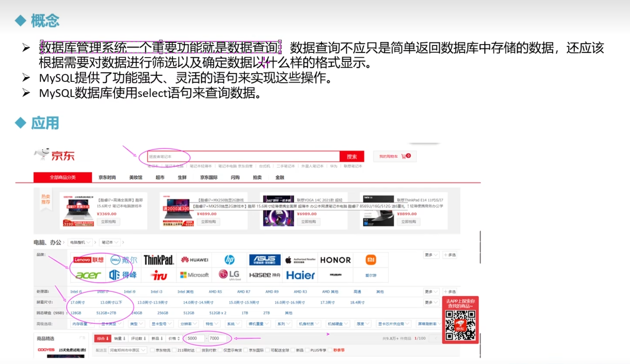630x364 pixels.
Task: Select the Microsoft brand logo
Action: tap(194, 275)
